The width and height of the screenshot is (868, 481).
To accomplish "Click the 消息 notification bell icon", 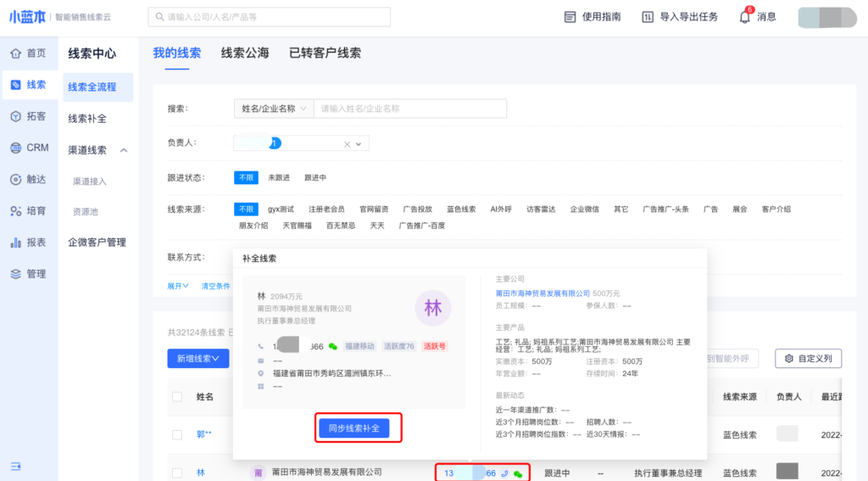I will point(745,17).
